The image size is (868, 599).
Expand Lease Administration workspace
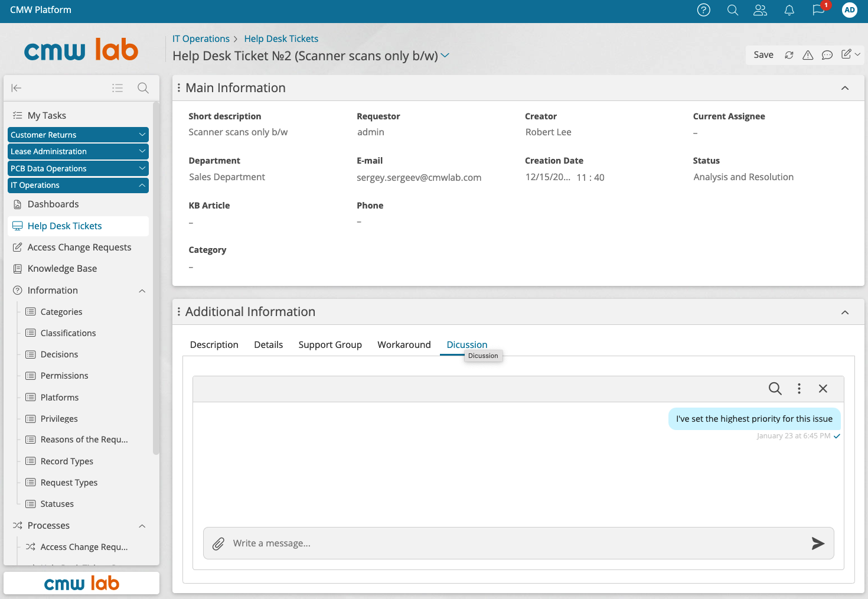(x=78, y=152)
